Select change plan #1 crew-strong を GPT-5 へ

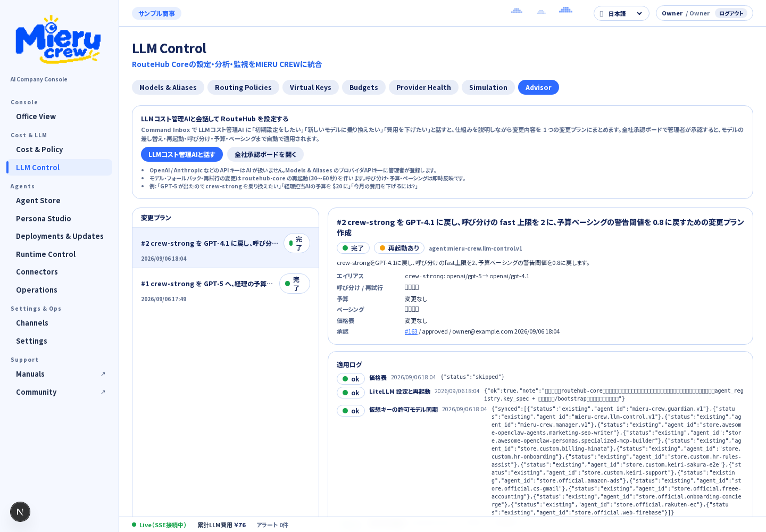pyautogui.click(x=226, y=288)
